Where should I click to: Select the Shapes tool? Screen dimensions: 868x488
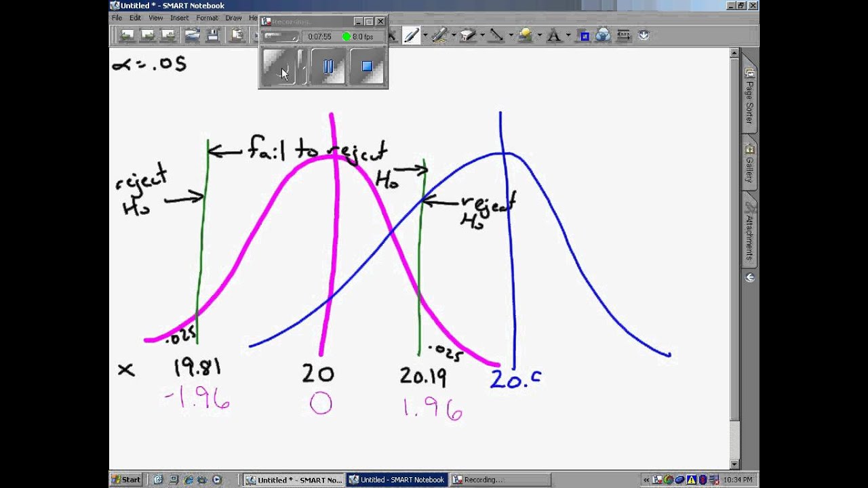point(525,35)
